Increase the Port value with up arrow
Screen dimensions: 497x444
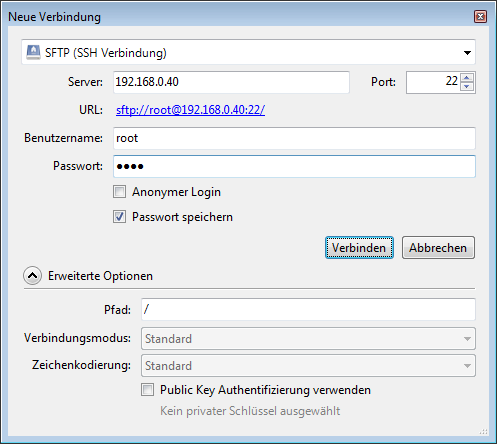coord(467,78)
